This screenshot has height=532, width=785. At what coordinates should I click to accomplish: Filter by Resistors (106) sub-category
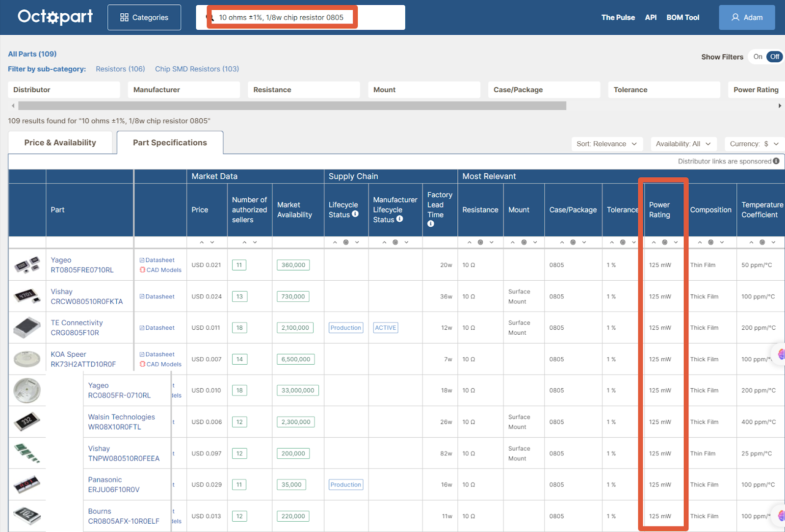pos(120,69)
